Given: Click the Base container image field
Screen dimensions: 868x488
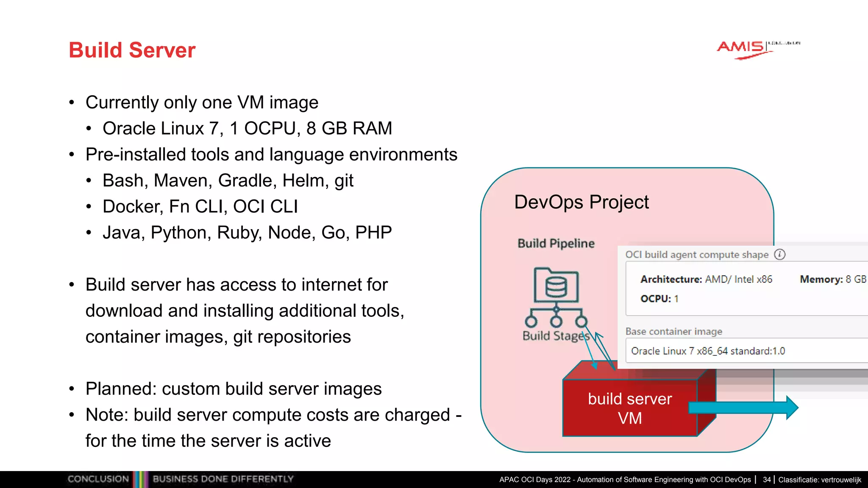Looking at the screenshot, I should pos(747,351).
